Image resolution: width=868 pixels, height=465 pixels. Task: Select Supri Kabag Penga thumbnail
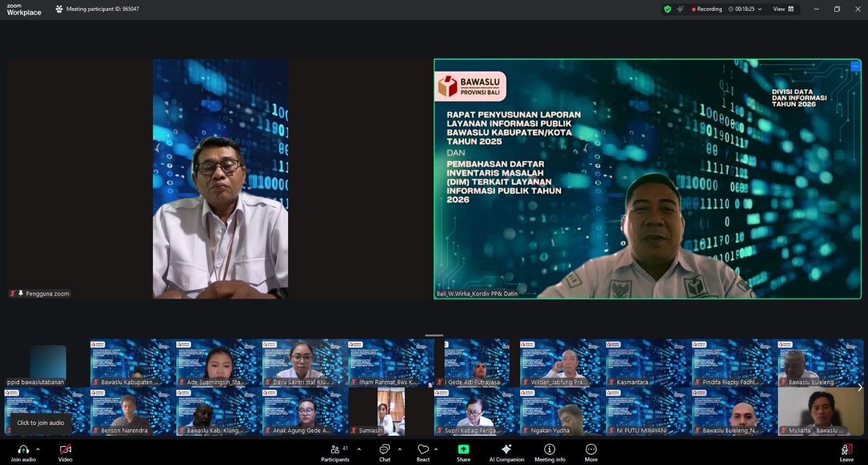pos(476,411)
